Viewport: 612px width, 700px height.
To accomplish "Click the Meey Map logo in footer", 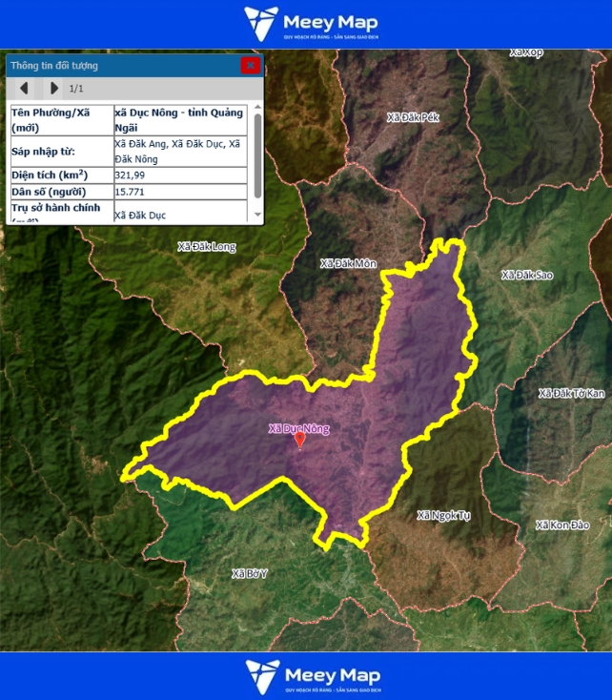I will pyautogui.click(x=312, y=676).
